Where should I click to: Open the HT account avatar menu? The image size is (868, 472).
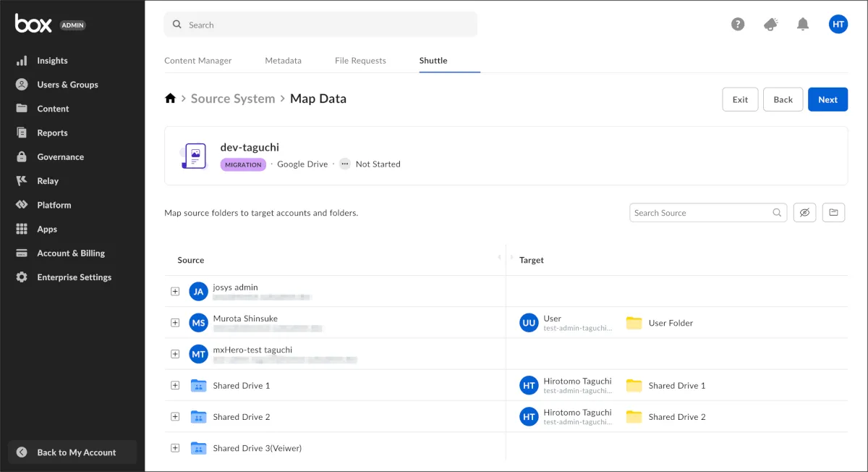(838, 24)
